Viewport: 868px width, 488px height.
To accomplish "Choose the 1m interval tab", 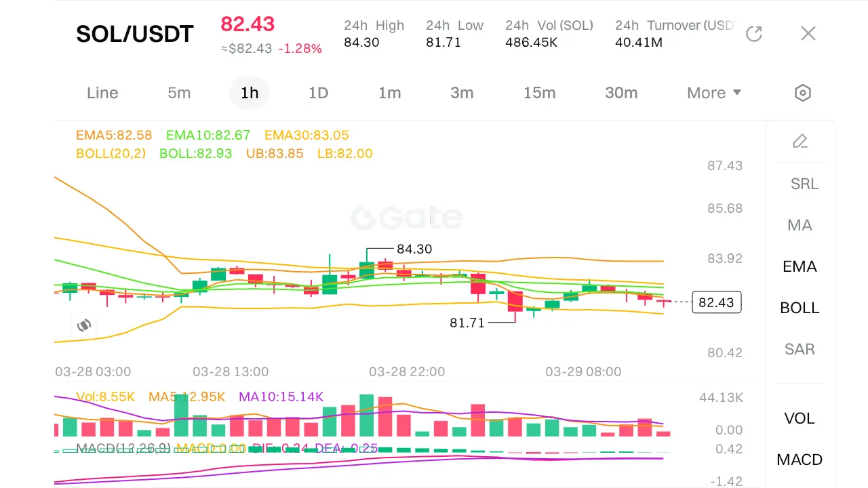I will [x=390, y=93].
